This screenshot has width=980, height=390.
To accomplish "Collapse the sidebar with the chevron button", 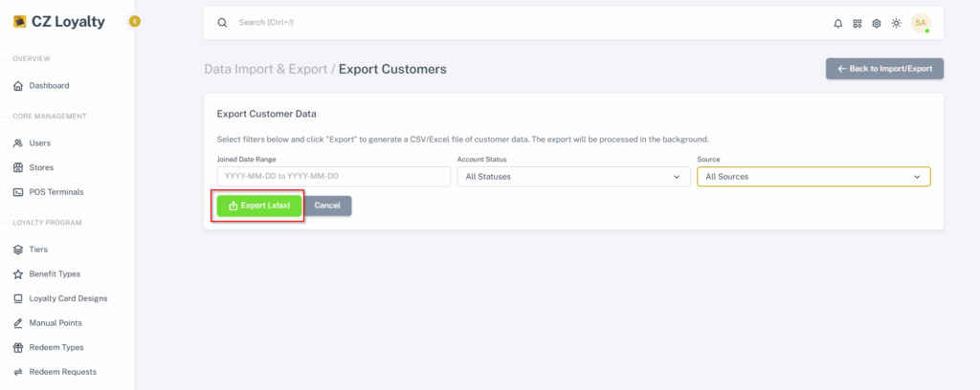I will coord(135,21).
